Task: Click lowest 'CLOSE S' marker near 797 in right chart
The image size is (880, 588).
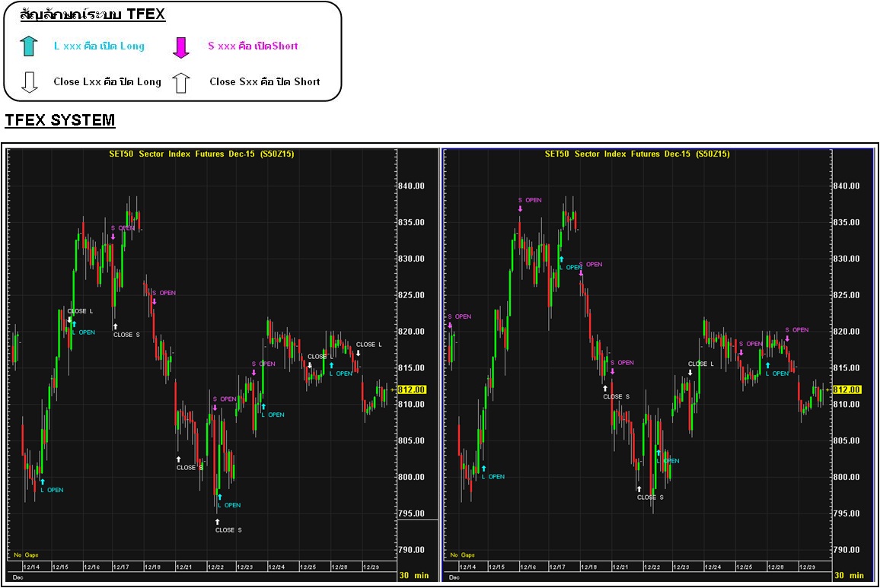Action: click(650, 497)
